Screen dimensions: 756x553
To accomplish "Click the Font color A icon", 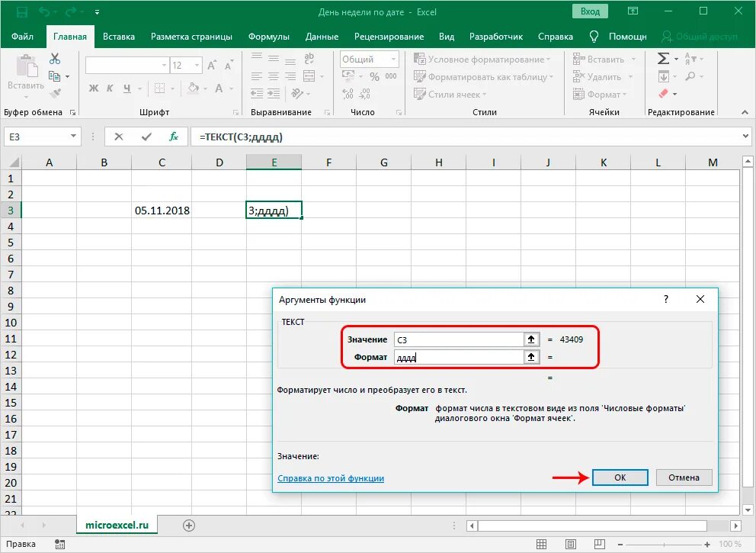I will 219,88.
